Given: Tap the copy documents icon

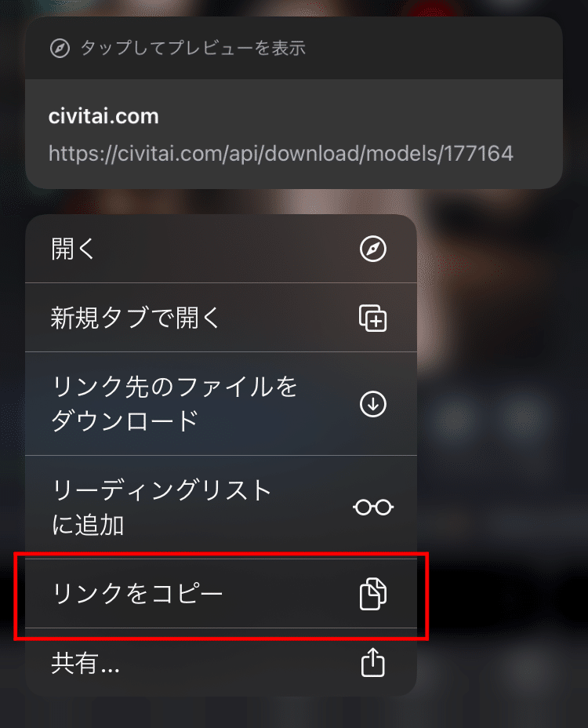Looking at the screenshot, I should click(x=373, y=594).
